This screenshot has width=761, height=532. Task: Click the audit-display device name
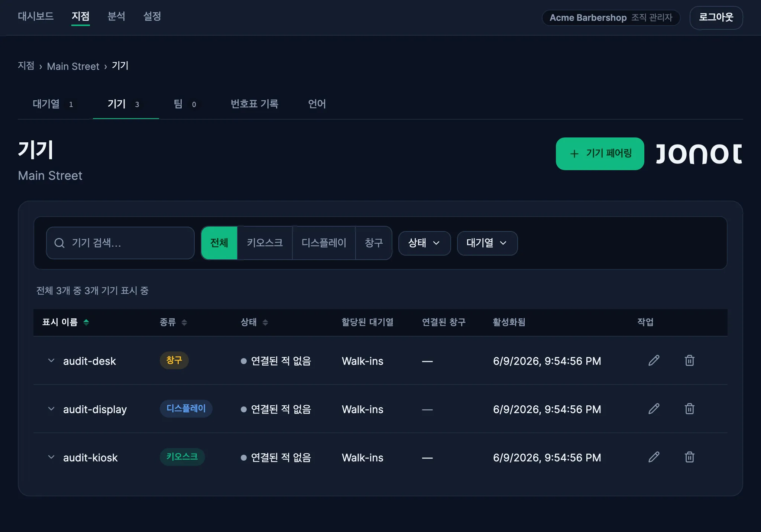(x=95, y=409)
